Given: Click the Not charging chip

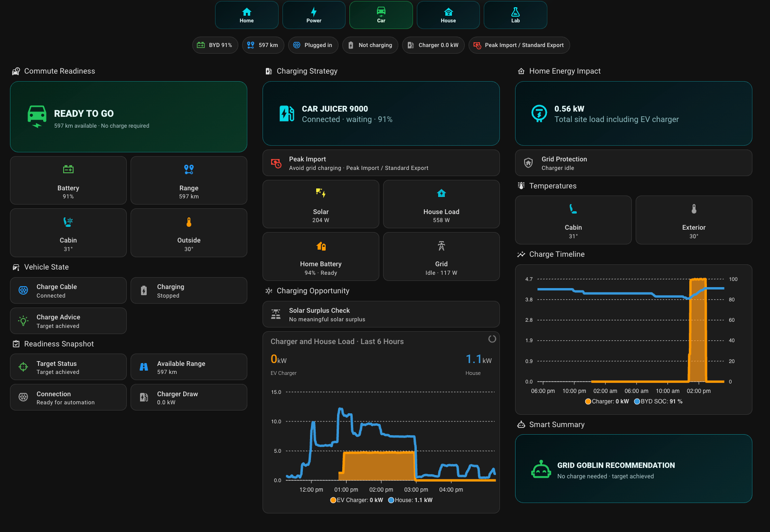Looking at the screenshot, I should point(370,45).
